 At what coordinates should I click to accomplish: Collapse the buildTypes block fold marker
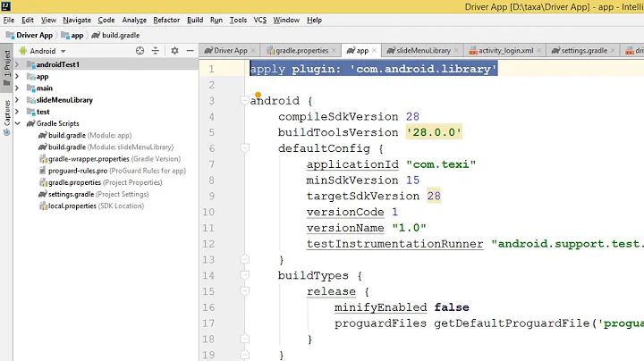pyautogui.click(x=245, y=275)
